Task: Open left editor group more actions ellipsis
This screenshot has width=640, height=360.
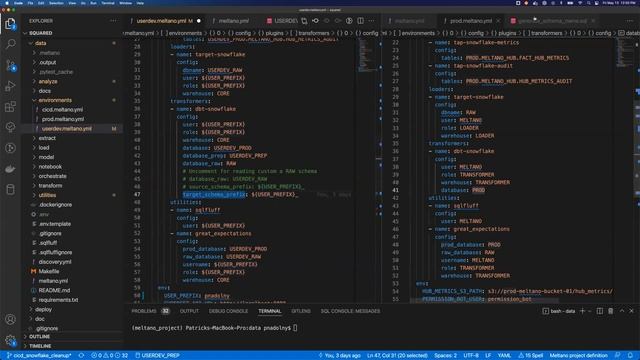Action: click(x=371, y=21)
